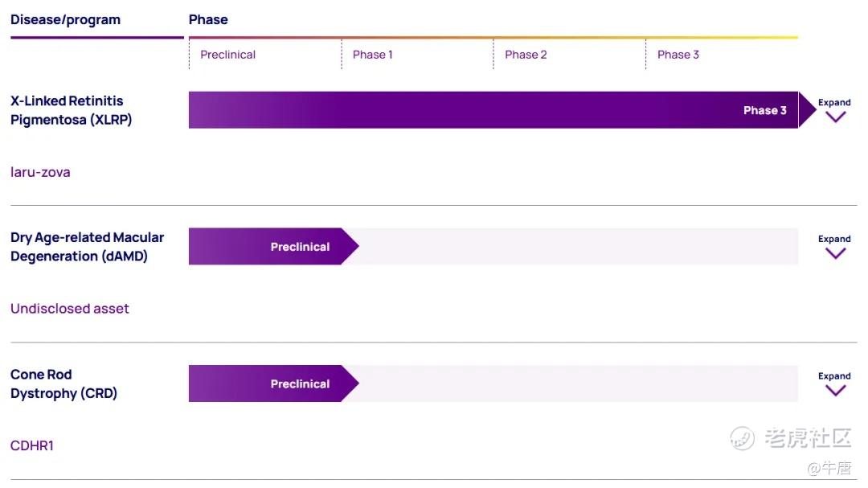Select the Phase 3 column header
Screen dimensions: 868x488
678,55
